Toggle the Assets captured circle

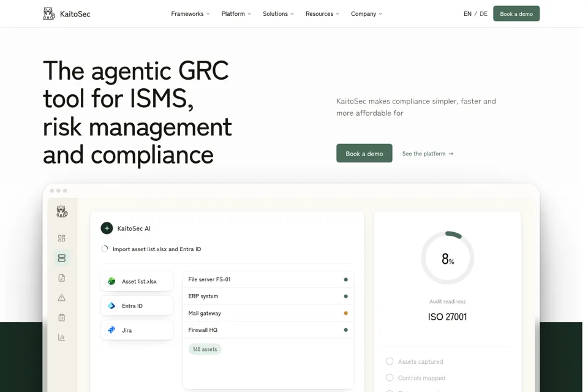[390, 361]
